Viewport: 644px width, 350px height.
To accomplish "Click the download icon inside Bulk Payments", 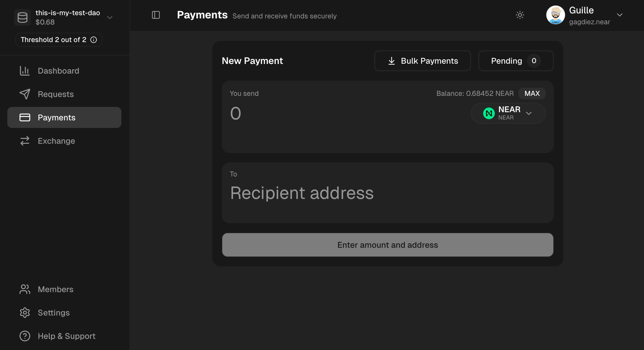I will (392, 61).
